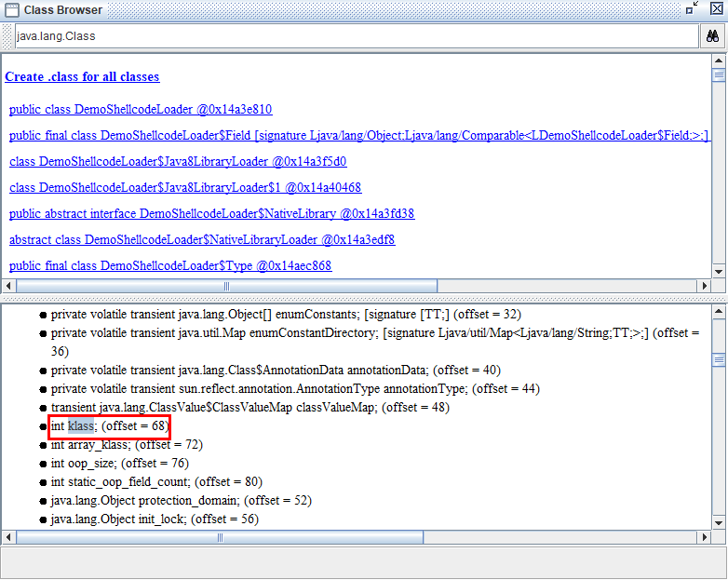Open DemoShellcodeLoader$Type class link
Screen dimensions: 728x580
coord(169,265)
